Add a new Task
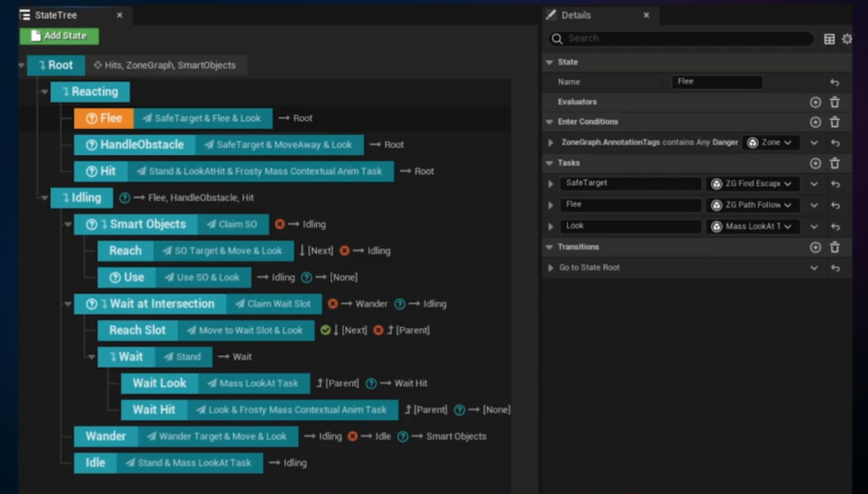This screenshot has height=494, width=868. pos(815,163)
